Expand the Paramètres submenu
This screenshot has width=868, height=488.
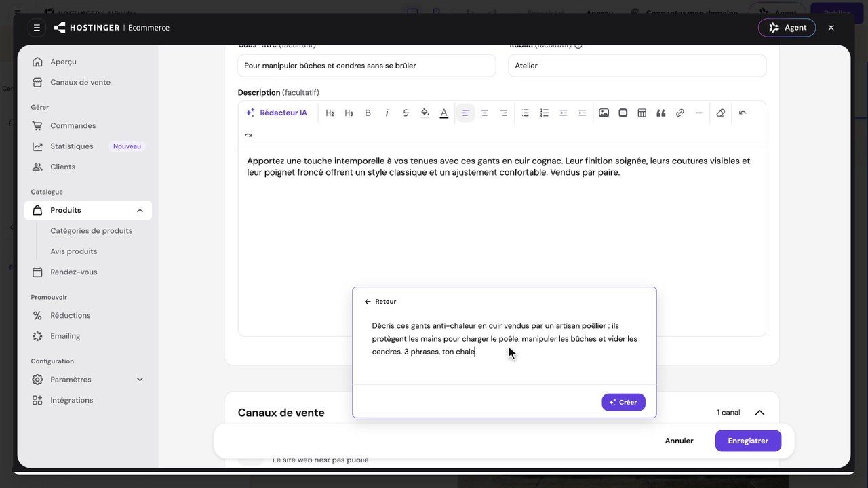(140, 380)
